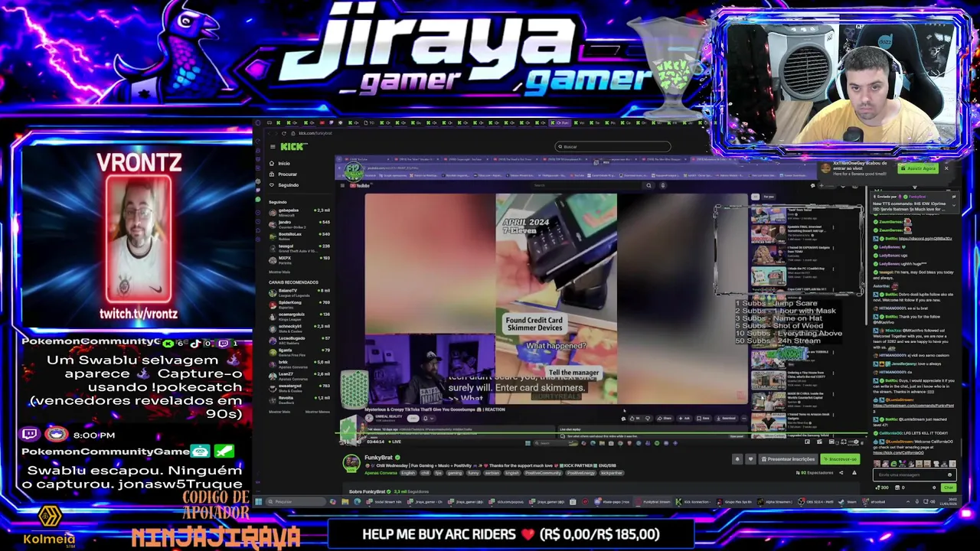
Task: Open SpiderKong in recommended channels
Action: point(300,305)
